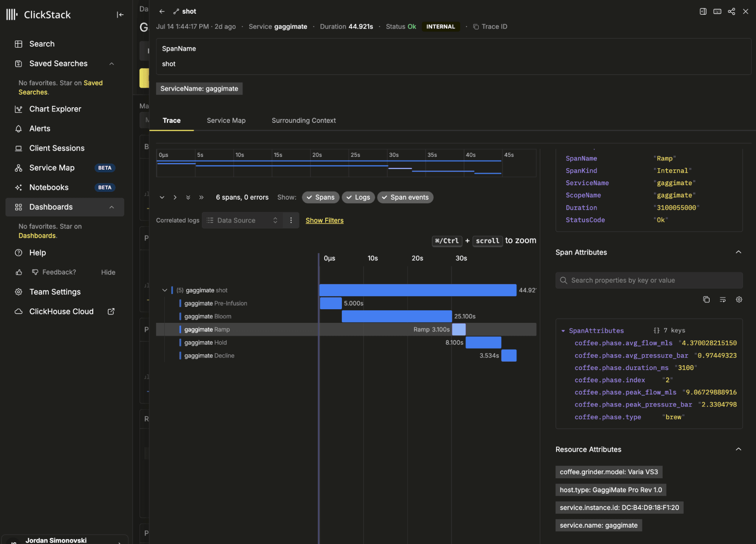Screen dimensions: 756x544
Task: Collapse Span Attributes section
Action: click(x=738, y=253)
